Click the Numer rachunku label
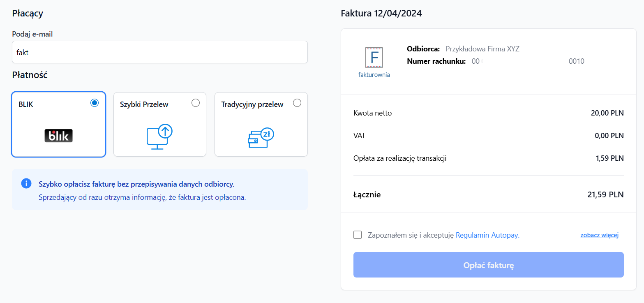The height and width of the screenshot is (303, 644). point(436,61)
